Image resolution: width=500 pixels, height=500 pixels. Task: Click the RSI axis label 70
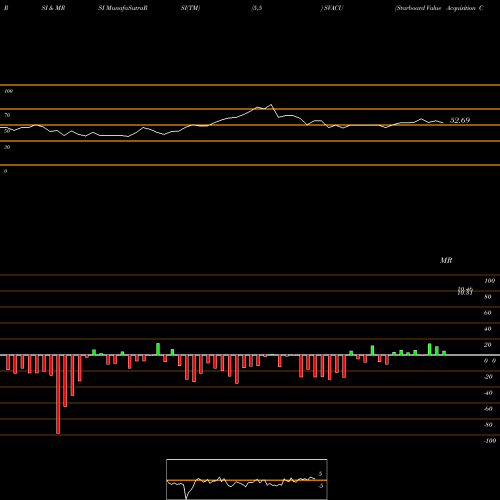click(x=7, y=115)
